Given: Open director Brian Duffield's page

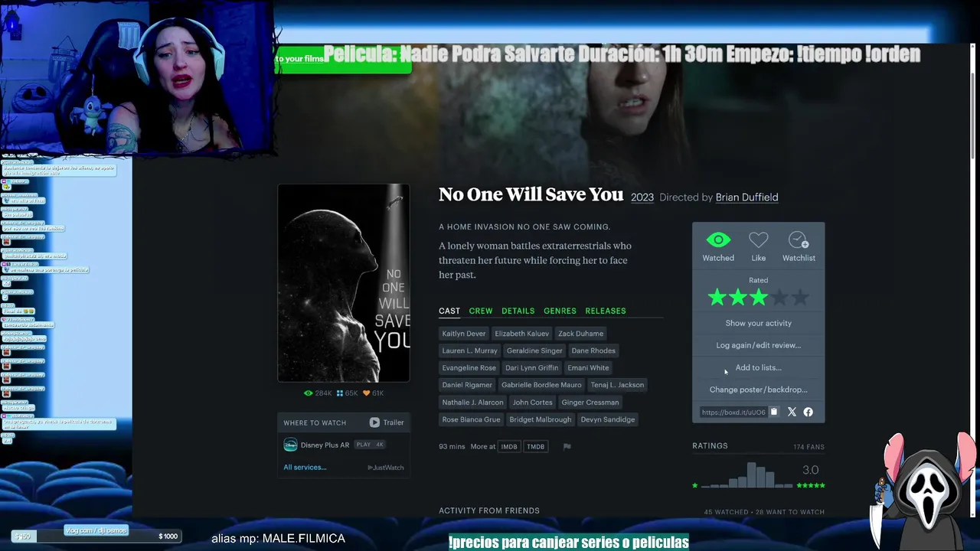Looking at the screenshot, I should 746,197.
